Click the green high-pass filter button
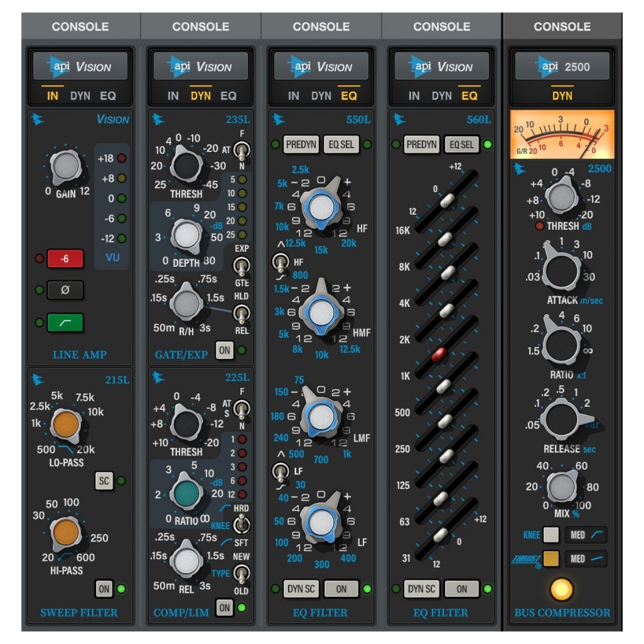The height and width of the screenshot is (644, 644). pyautogui.click(x=65, y=323)
